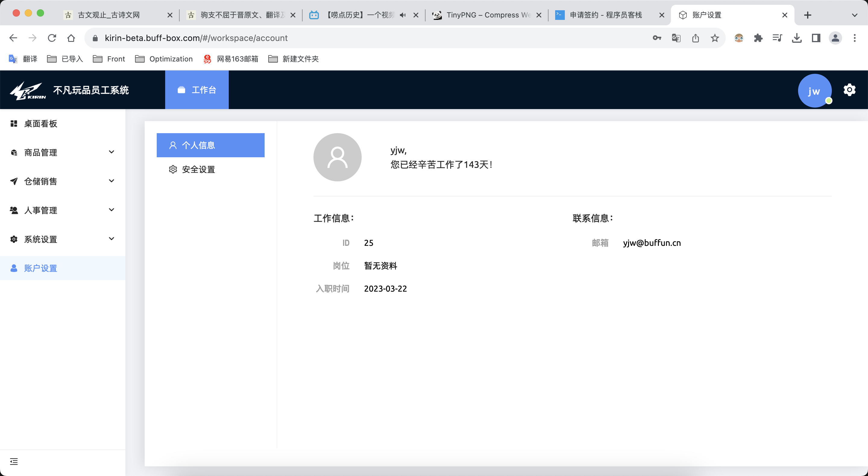868x476 pixels.
Task: Toggle the browser side panel
Action: (816, 38)
